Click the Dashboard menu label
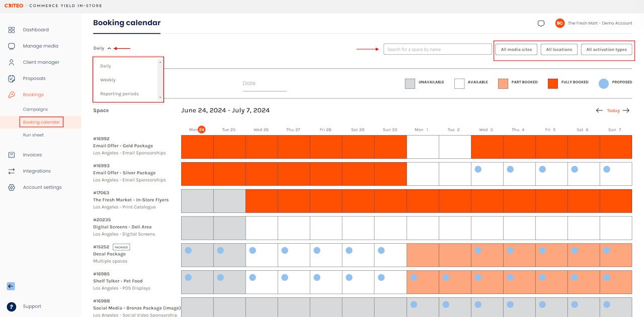This screenshot has width=644, height=317. pos(36,30)
